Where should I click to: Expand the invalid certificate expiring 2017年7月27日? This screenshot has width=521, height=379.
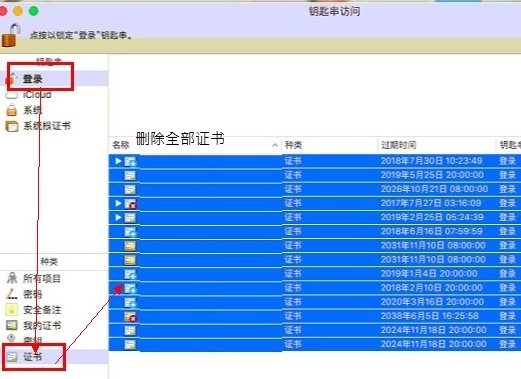tap(118, 203)
